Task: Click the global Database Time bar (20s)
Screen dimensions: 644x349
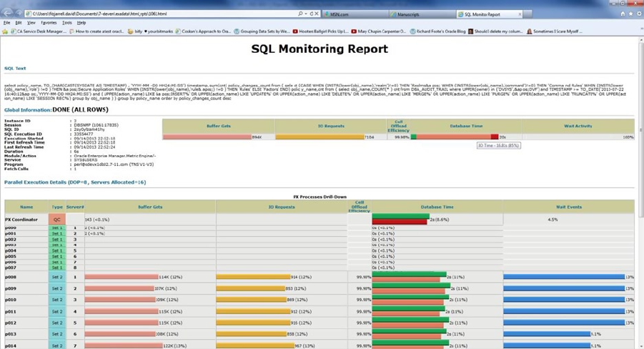Action: click(455, 137)
